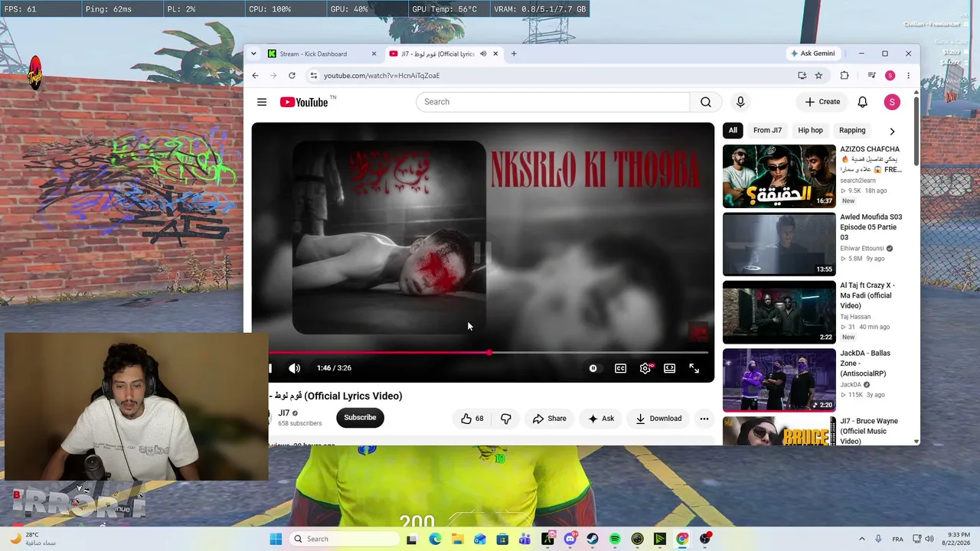This screenshot has width=980, height=551.
Task: Show more filter chips with the arrow
Action: 892,131
